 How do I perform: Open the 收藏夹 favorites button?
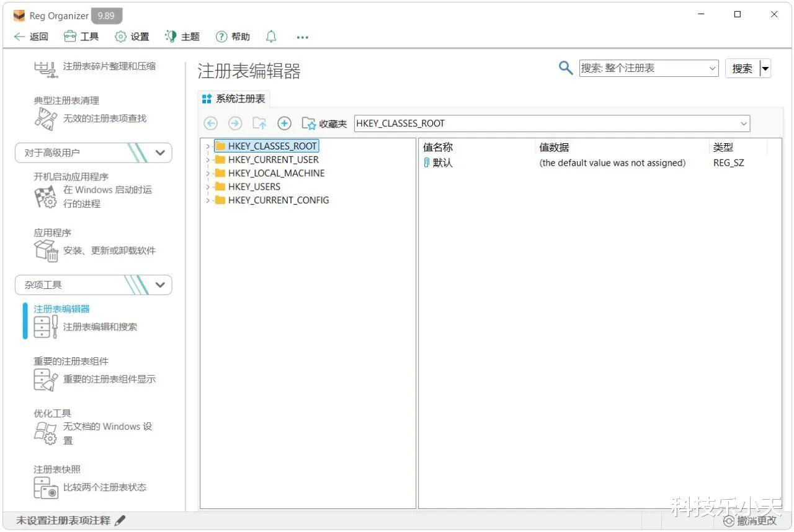(324, 123)
